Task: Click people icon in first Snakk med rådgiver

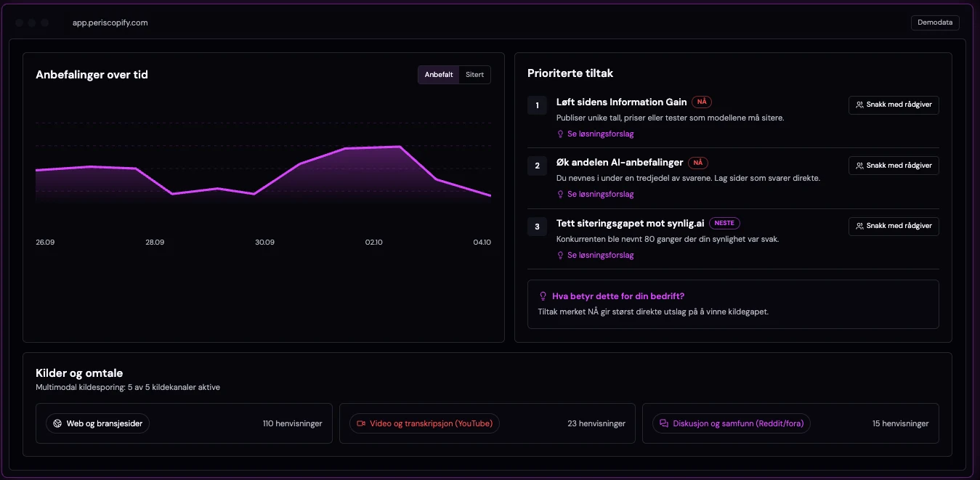Action: 860,105
